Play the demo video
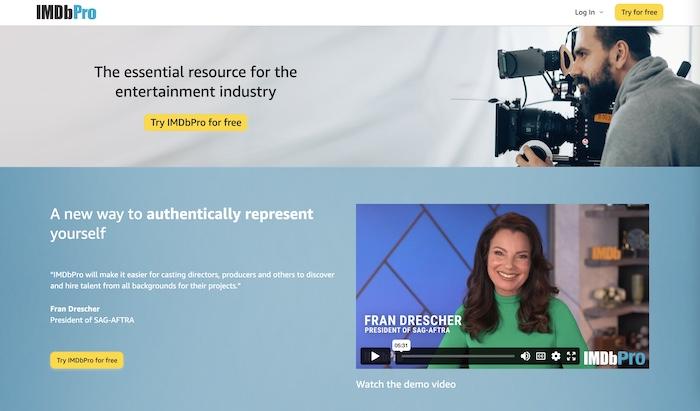700x411 pixels. click(375, 356)
